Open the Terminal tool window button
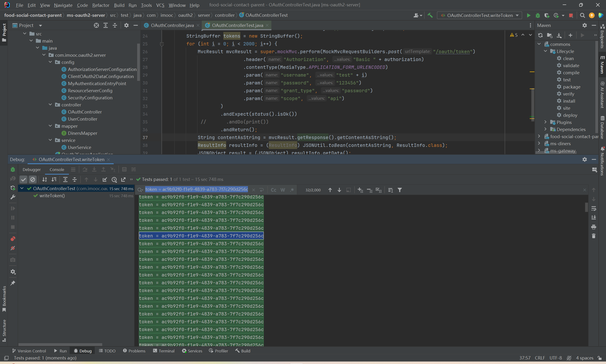The image size is (606, 364). click(x=164, y=351)
